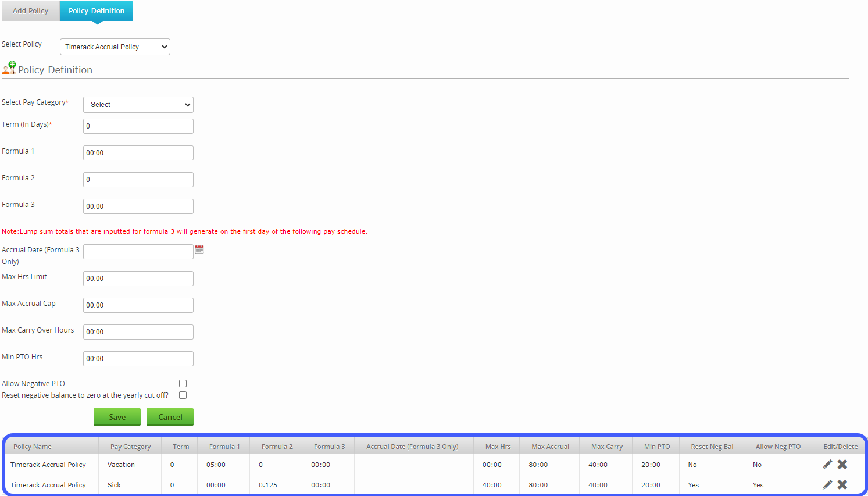Select the Sick pay category cell
868x496 pixels.
click(115, 485)
